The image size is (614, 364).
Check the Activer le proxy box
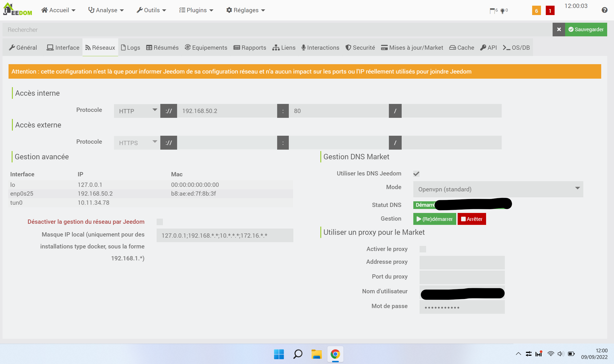point(423,249)
